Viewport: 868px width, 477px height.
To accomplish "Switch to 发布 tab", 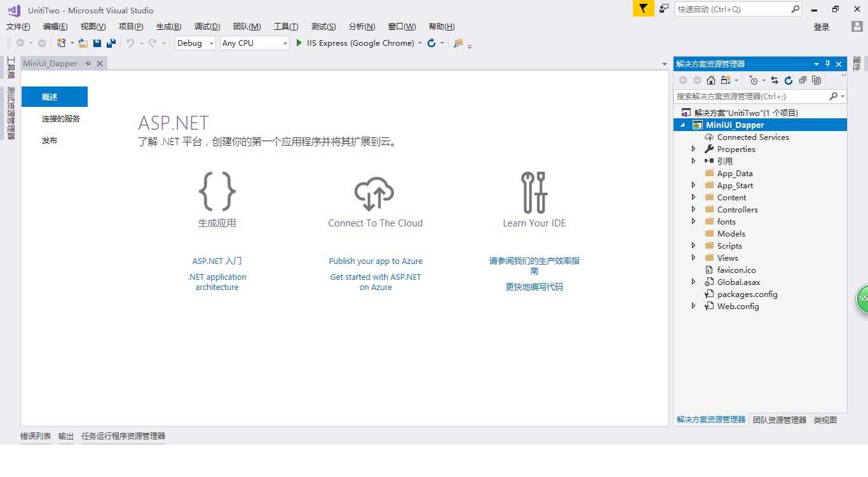I will click(x=50, y=141).
